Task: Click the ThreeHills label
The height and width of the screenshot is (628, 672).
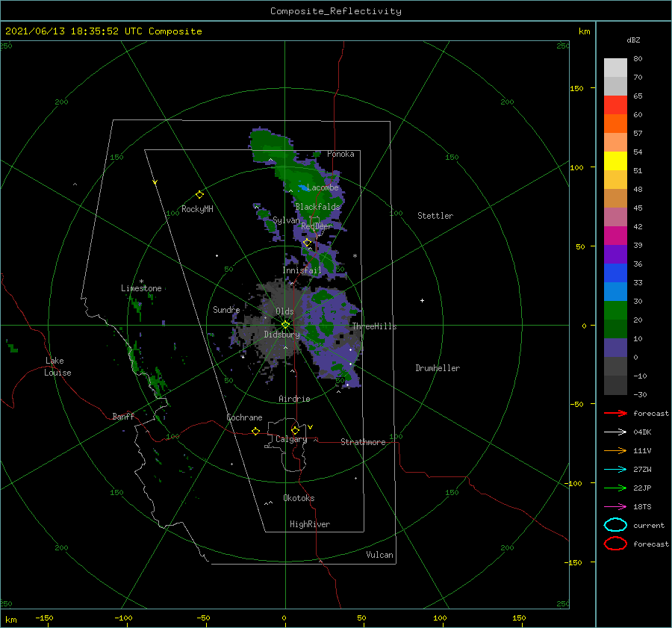Action: (x=375, y=326)
